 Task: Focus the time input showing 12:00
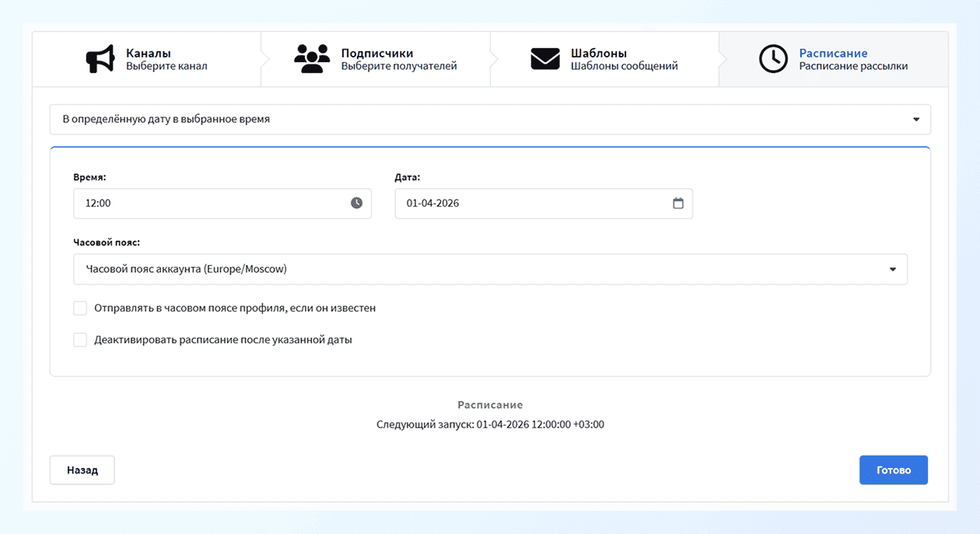210,203
